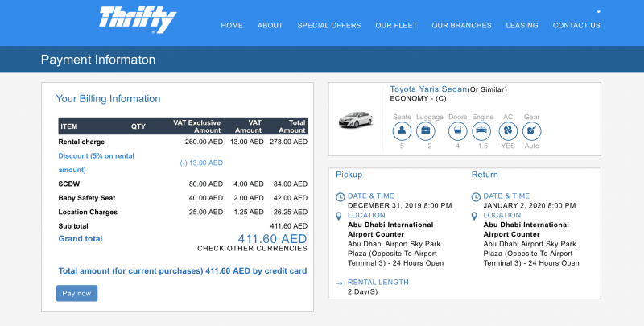The height and width of the screenshot is (326, 644).
Task: Click the SCDW row label
Action: (x=69, y=184)
